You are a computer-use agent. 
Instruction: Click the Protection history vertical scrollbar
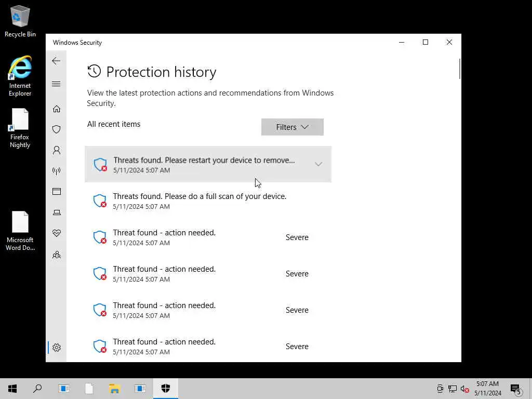459,69
